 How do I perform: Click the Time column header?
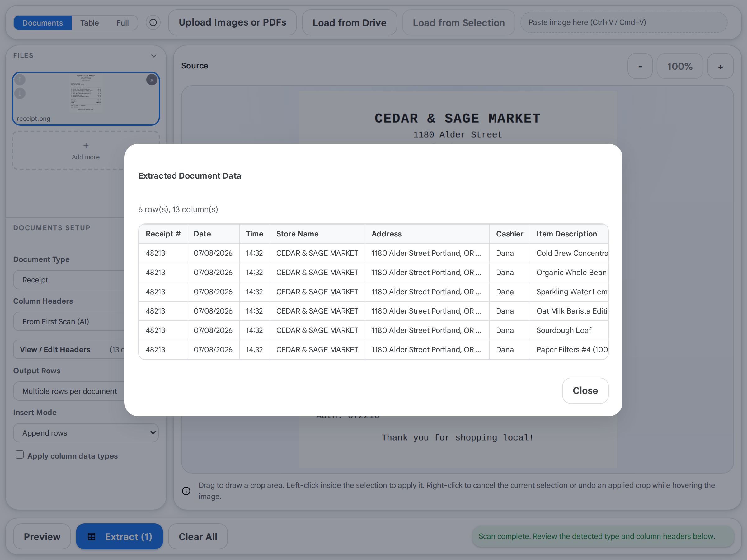[254, 234]
